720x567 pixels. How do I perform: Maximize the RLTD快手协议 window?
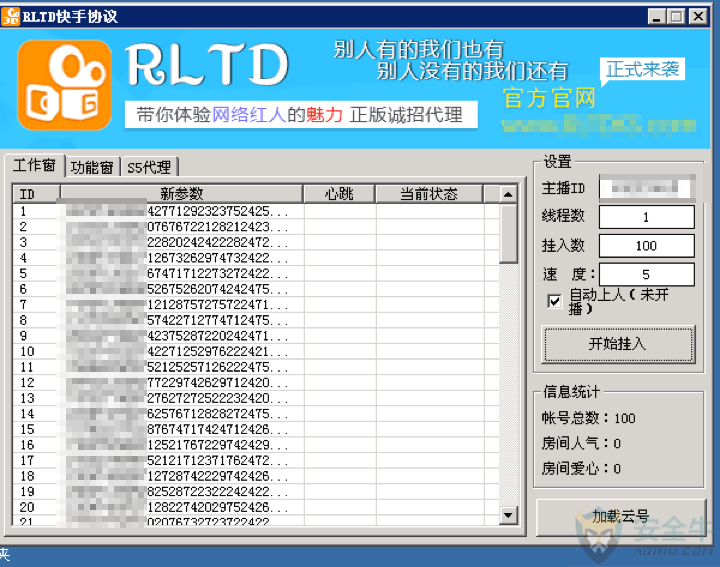coord(676,17)
